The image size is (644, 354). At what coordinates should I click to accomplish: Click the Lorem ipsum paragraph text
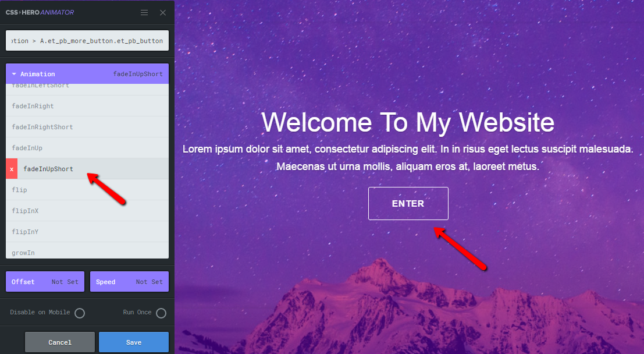coord(408,157)
